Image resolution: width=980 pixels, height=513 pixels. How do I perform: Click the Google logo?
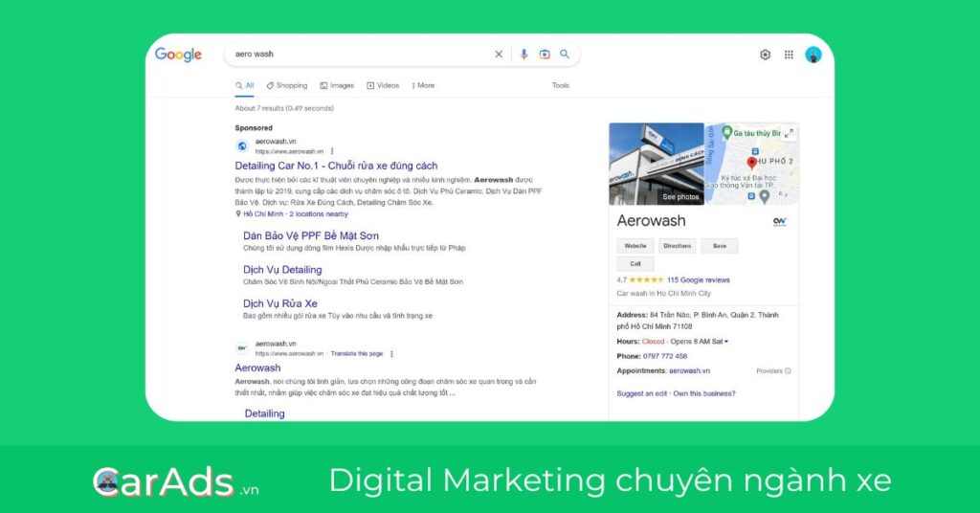point(178,55)
